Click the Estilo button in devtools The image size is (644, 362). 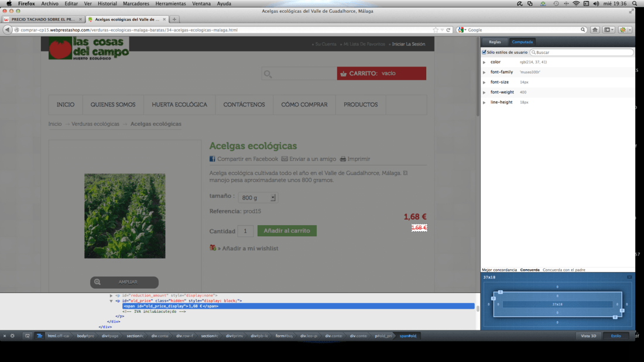[616, 336]
